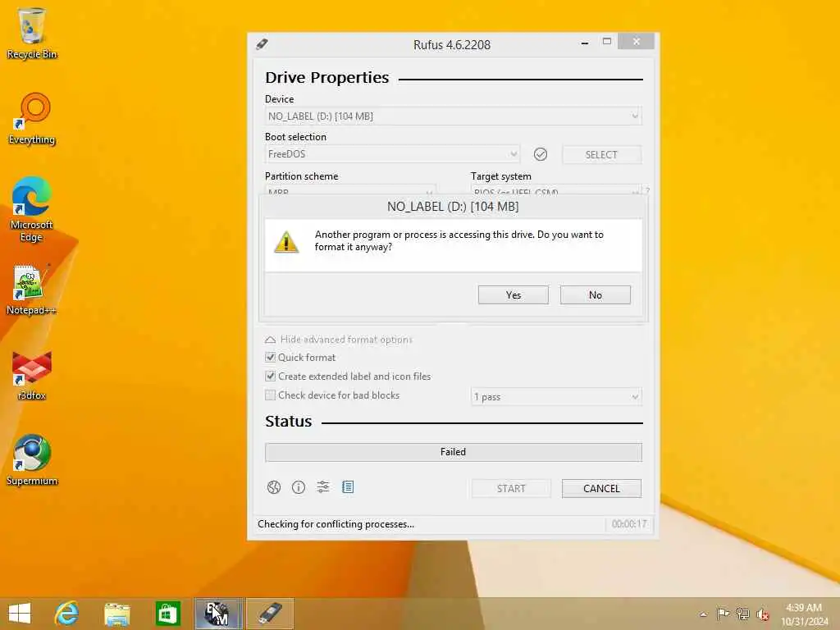
Task: Open Windows Store from taskbar
Action: pyautogui.click(x=167, y=614)
